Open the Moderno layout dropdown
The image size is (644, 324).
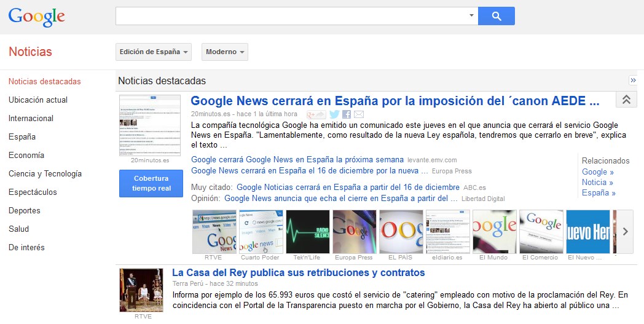[225, 52]
